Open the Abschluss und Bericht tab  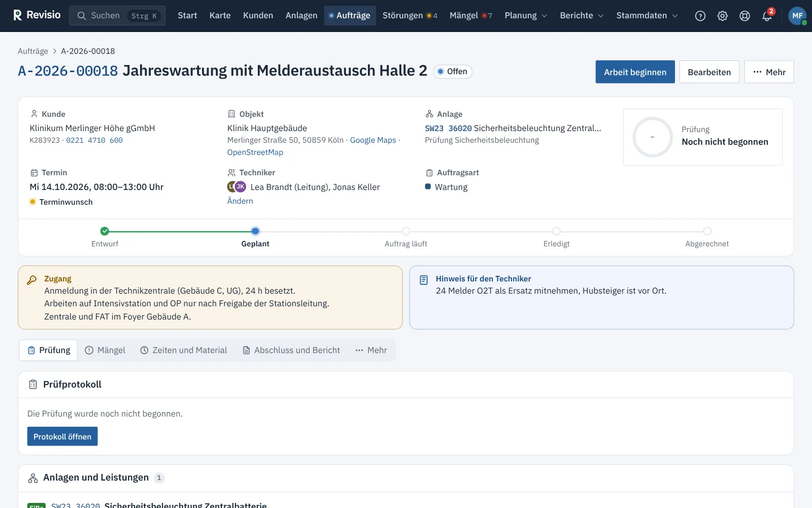(x=291, y=351)
